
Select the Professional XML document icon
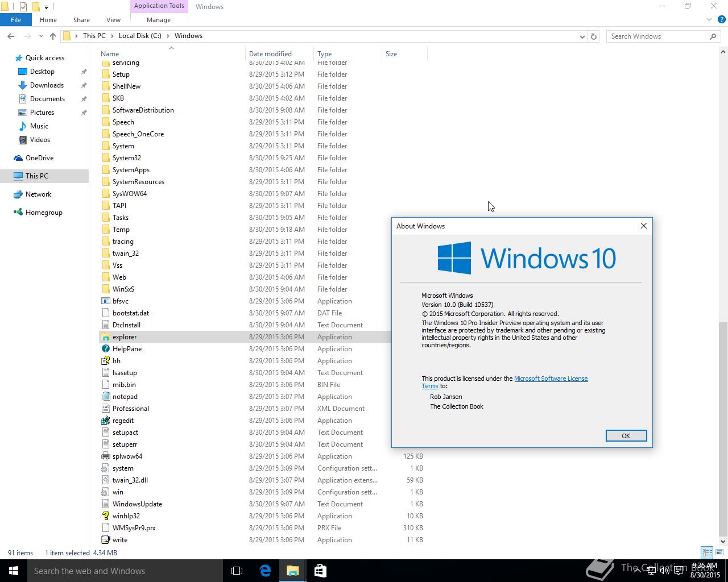coord(105,409)
